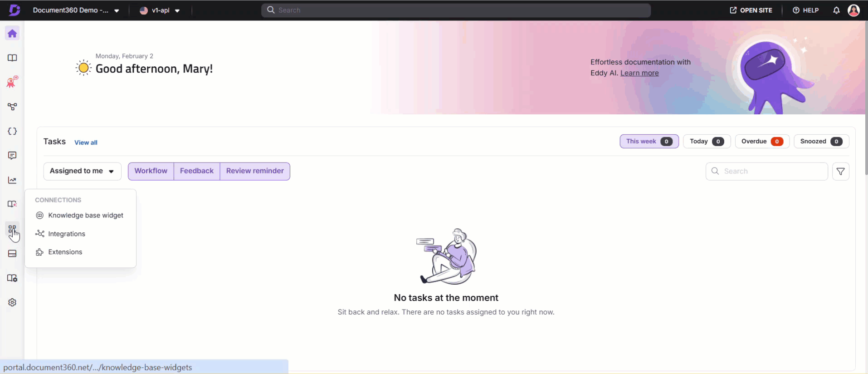Expand the Document360 Demo project dropdown

point(76,10)
